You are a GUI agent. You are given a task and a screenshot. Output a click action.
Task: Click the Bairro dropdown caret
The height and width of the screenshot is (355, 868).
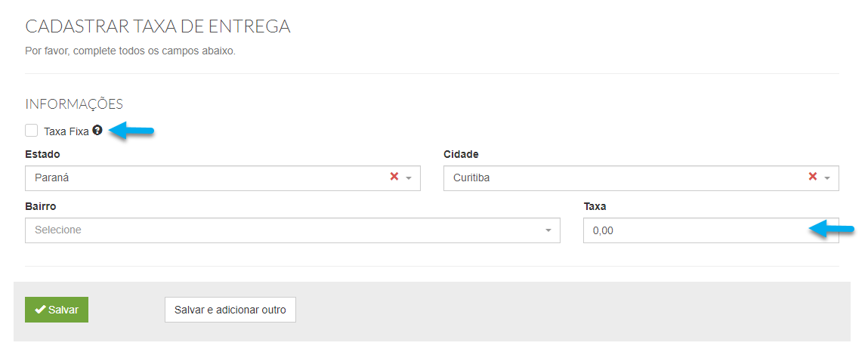tap(548, 230)
